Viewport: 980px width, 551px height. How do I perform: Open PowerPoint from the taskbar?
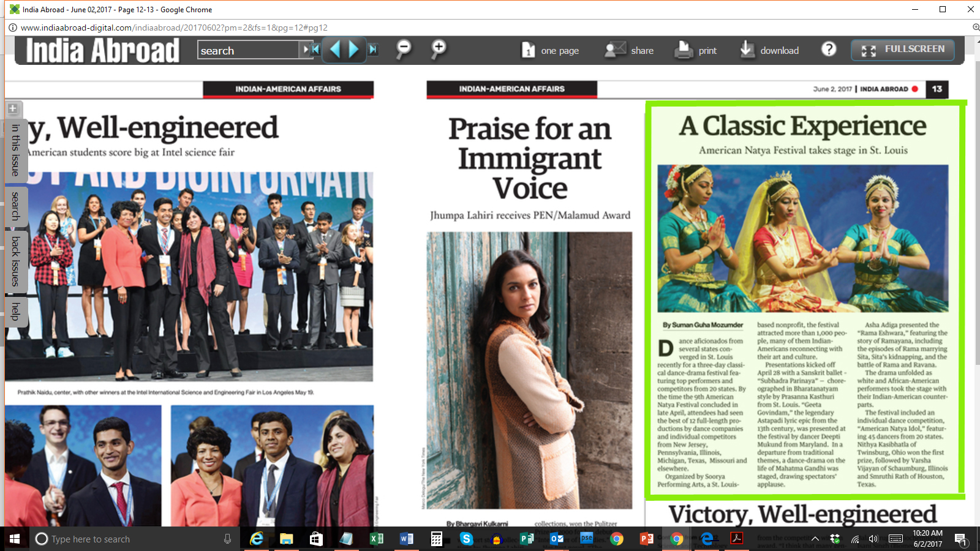coord(646,539)
